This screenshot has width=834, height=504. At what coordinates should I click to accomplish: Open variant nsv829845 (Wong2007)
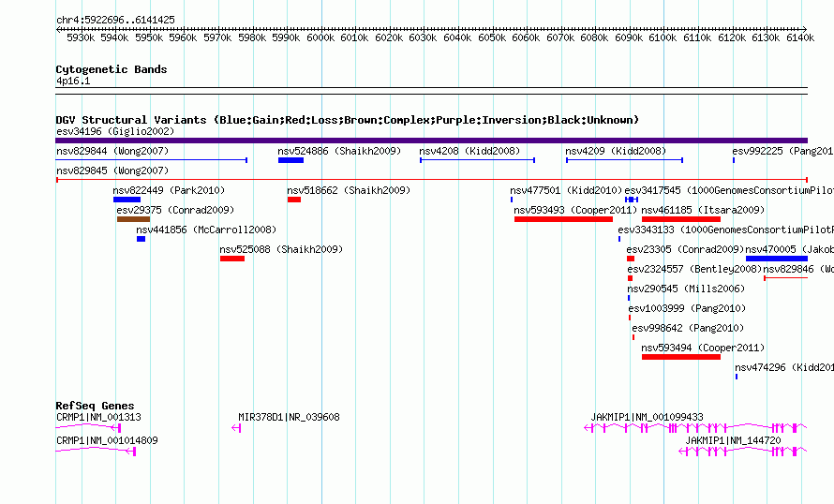tap(112, 170)
